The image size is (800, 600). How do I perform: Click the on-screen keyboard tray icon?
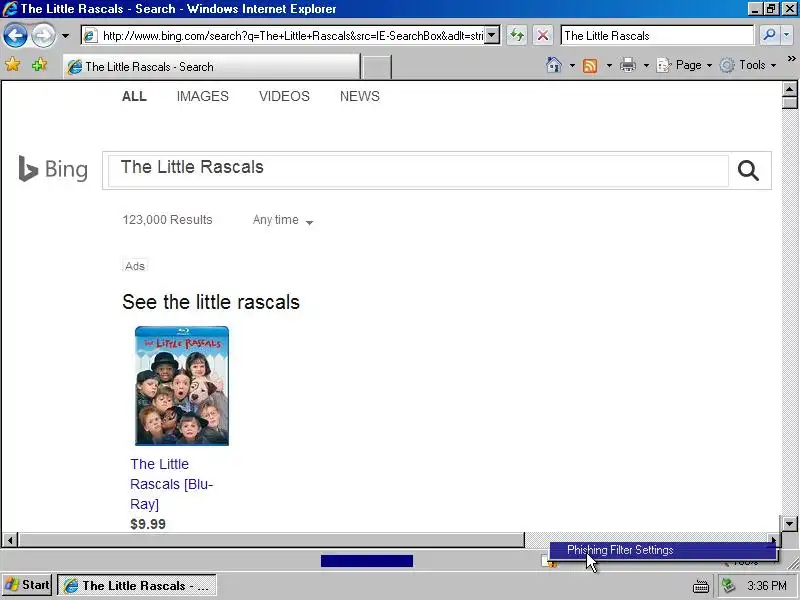click(x=701, y=586)
